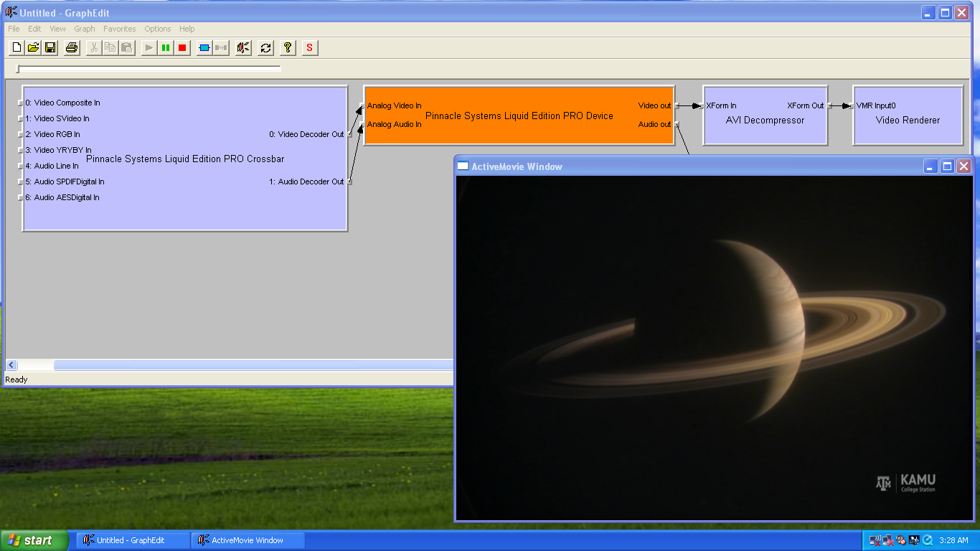Click the seek slider thumb

[19, 69]
